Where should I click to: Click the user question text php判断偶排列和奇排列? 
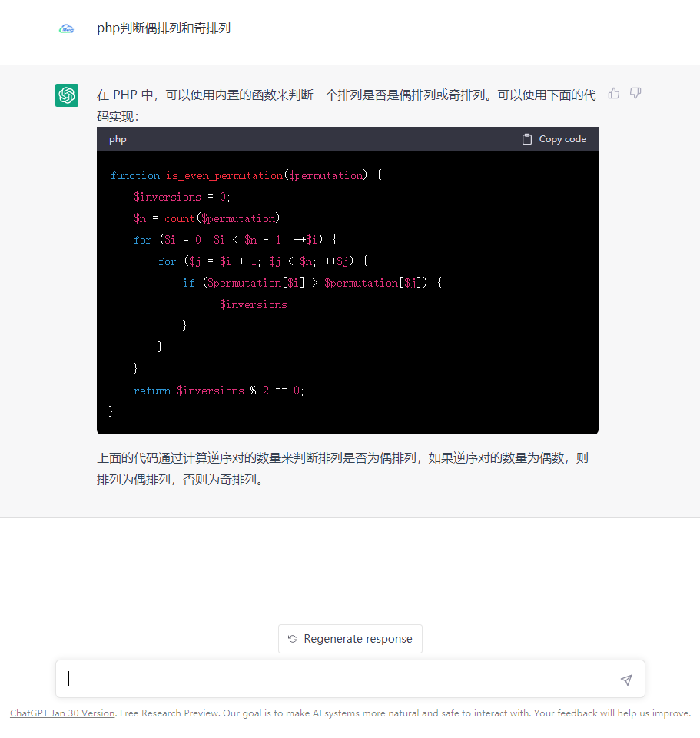coord(164,28)
